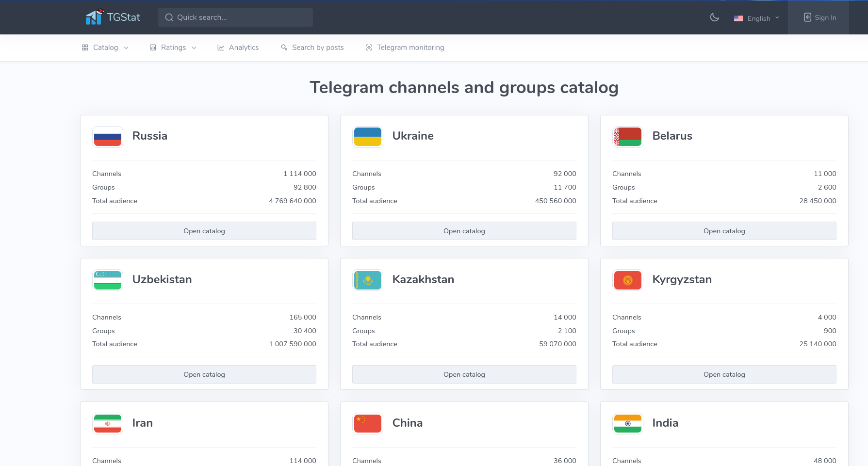Click the China flag icon
This screenshot has width=868, height=466.
click(x=367, y=423)
